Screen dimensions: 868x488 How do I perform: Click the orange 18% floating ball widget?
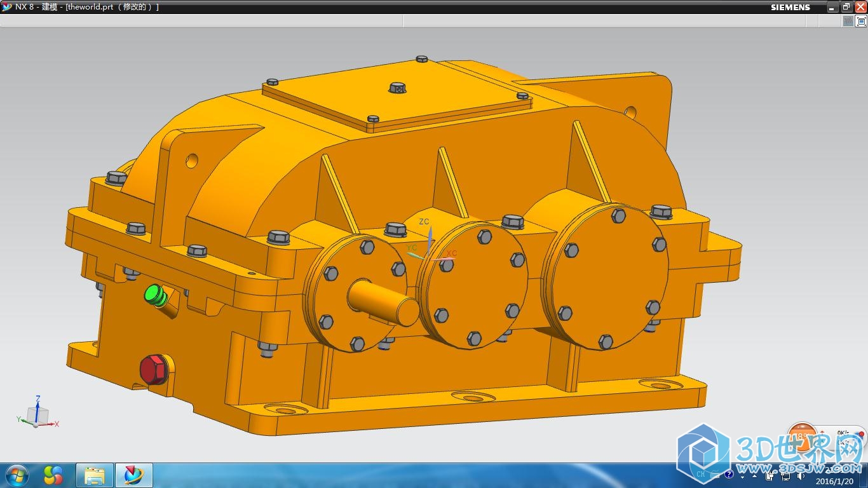point(803,438)
